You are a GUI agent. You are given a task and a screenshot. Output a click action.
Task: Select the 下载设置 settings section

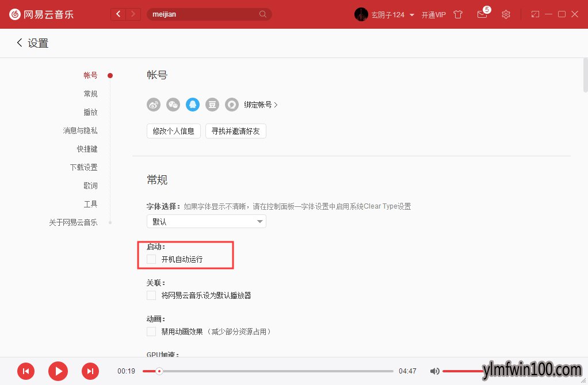[x=83, y=167]
